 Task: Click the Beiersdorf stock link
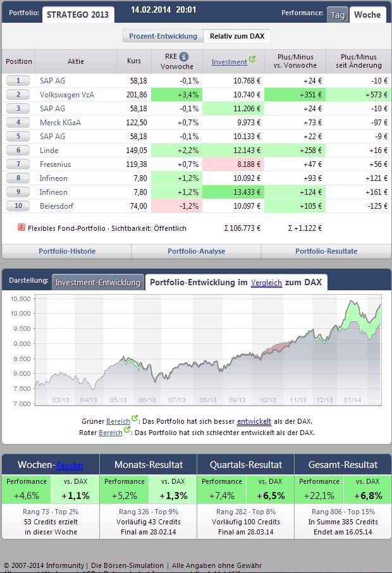pos(58,206)
